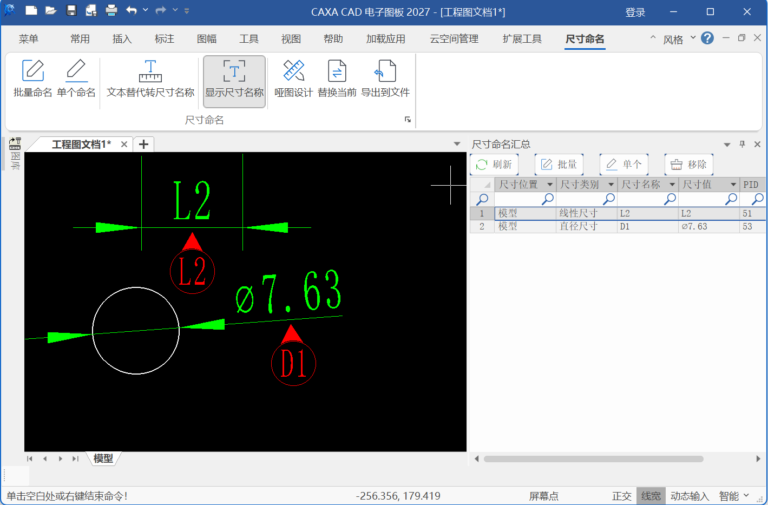Go to the last layout tab arrow
This screenshot has width=768, height=505.
[75, 459]
